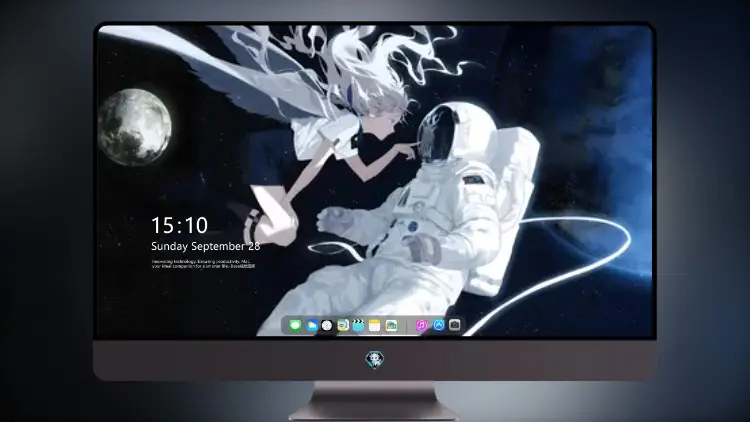Click the 15:10 clock widget

coord(179,225)
